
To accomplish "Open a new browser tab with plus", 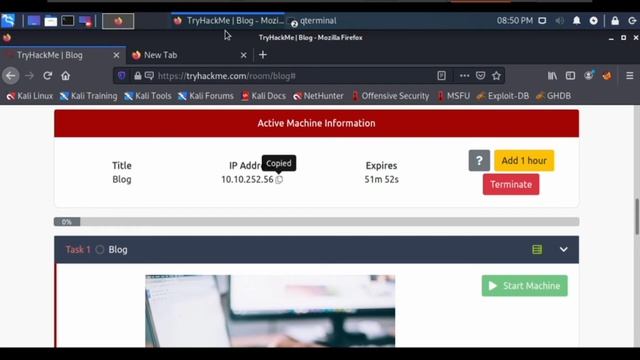I will coord(263,55).
